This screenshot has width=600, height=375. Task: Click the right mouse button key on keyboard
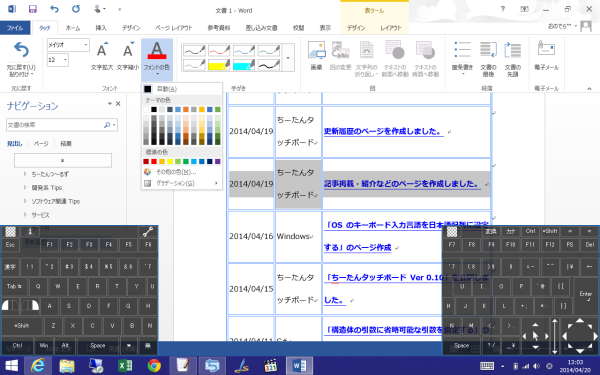click(30, 305)
